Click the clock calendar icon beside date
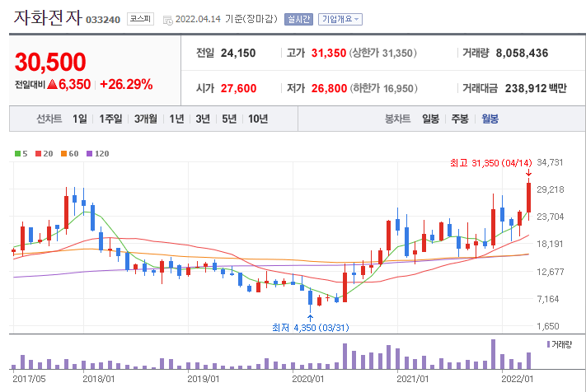The image size is (586, 392). tap(168, 20)
